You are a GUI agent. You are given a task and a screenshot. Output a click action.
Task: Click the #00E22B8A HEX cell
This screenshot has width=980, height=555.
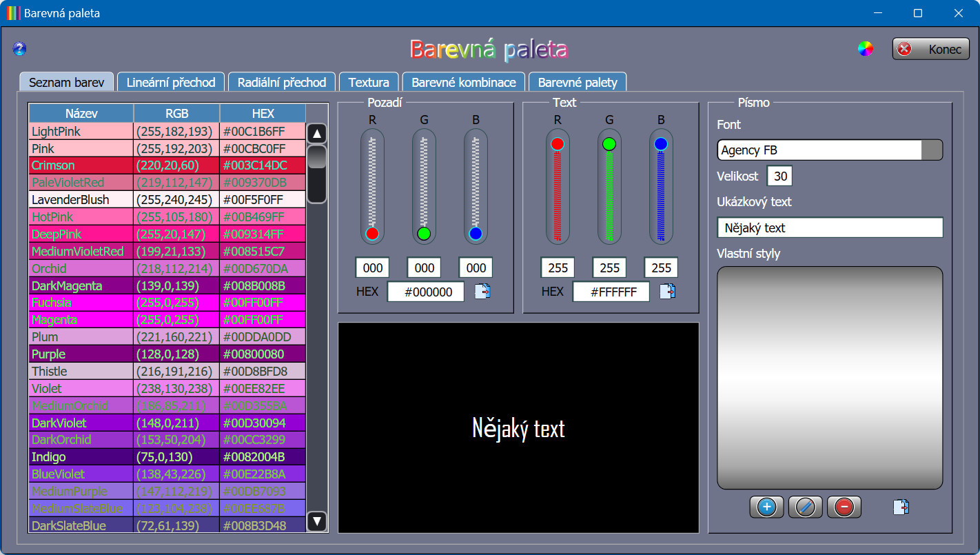(x=263, y=474)
